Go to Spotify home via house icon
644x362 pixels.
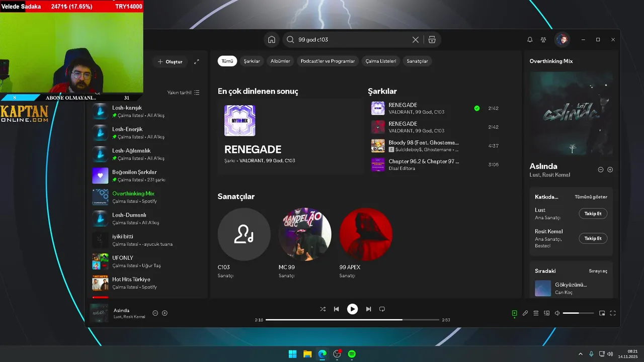(272, 40)
